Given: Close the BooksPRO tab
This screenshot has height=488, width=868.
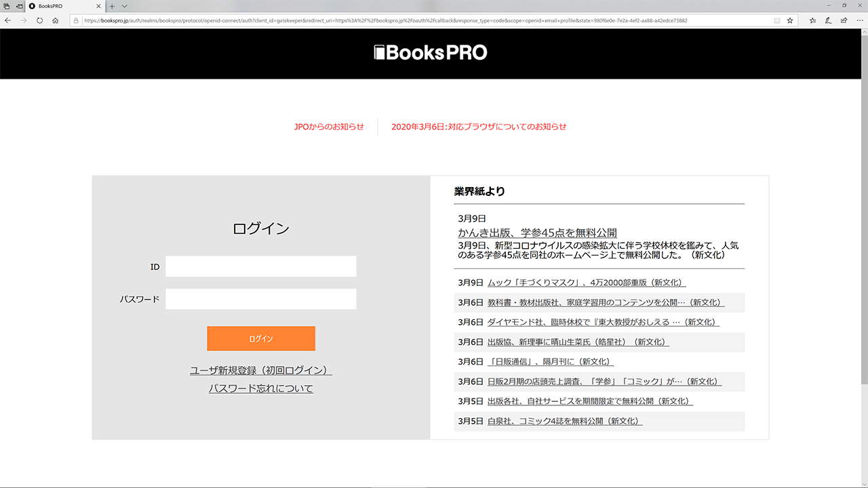Looking at the screenshot, I should 99,5.
